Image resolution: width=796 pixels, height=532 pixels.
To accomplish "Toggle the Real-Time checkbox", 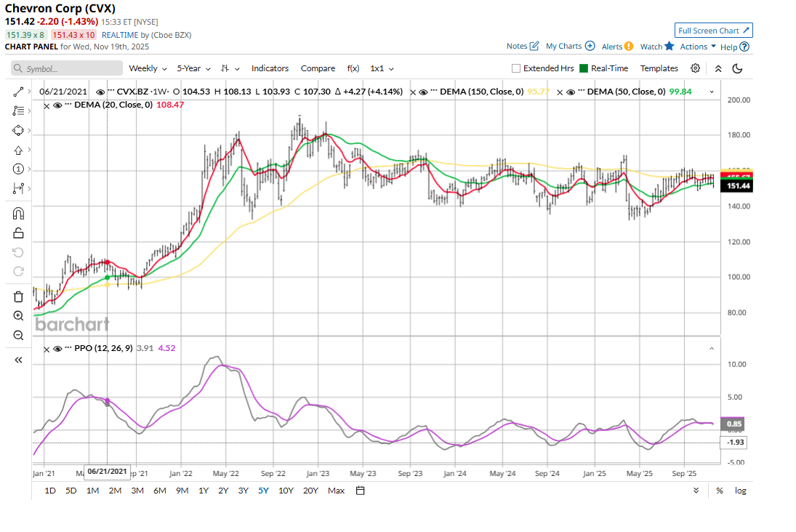I will coord(583,68).
